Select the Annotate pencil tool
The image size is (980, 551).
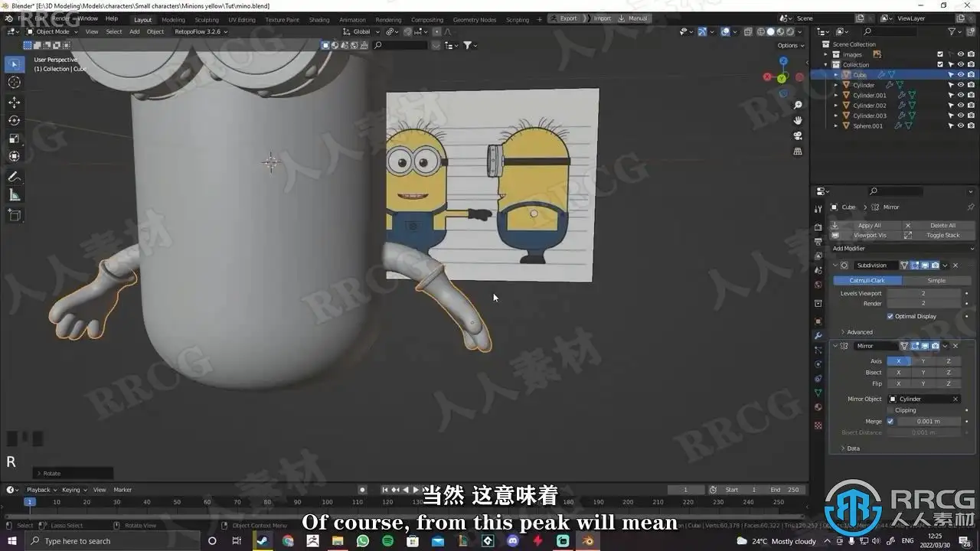tap(15, 177)
